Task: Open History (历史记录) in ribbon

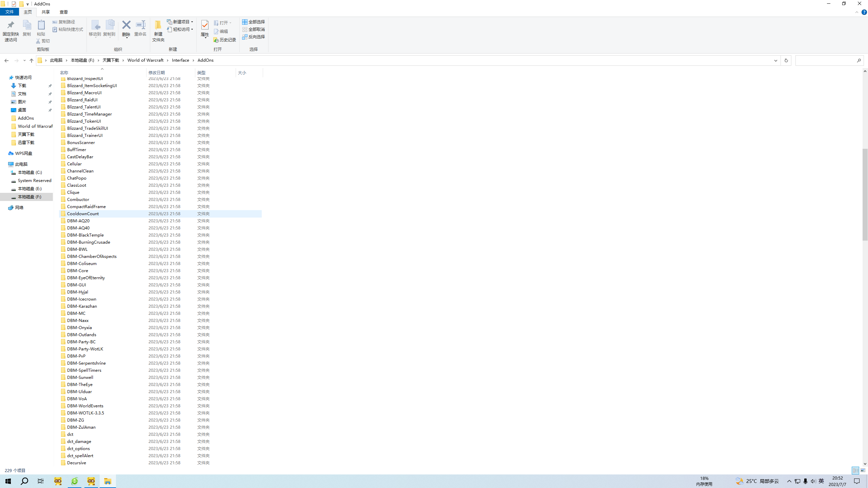Action: (x=224, y=40)
